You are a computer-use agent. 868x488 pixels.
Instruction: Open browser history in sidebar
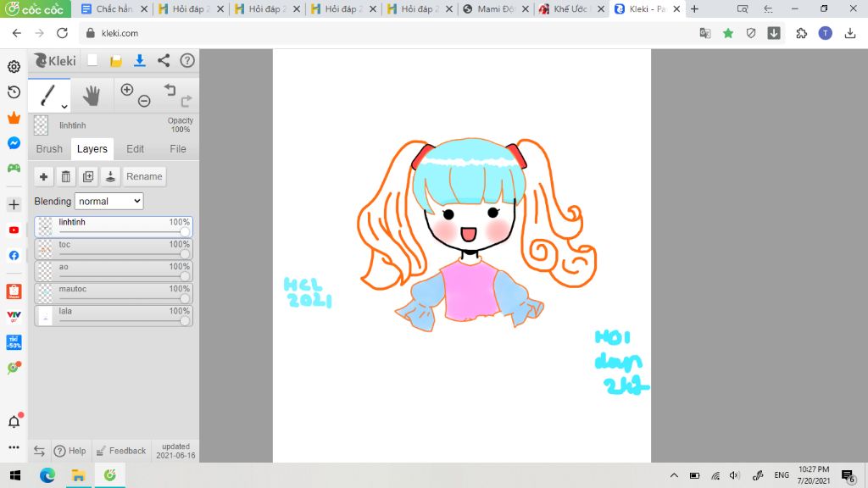tap(14, 91)
